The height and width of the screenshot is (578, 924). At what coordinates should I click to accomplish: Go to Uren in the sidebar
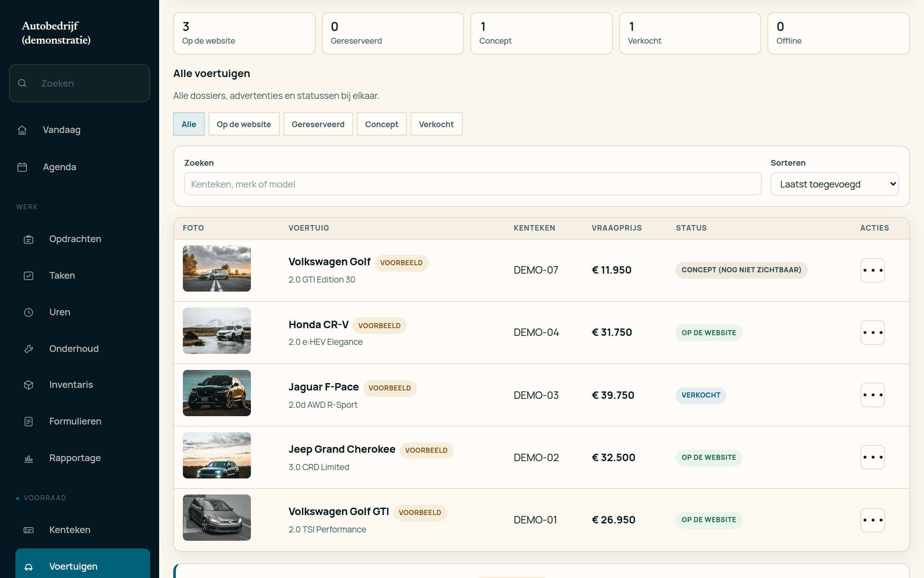point(82,312)
